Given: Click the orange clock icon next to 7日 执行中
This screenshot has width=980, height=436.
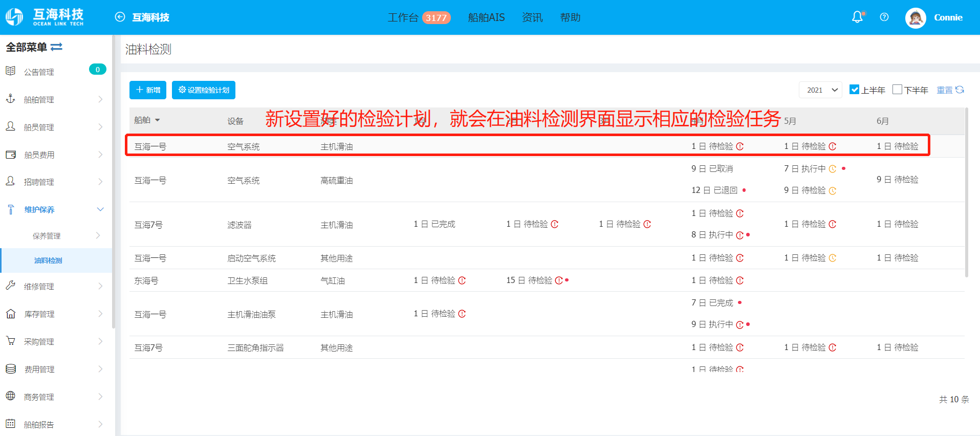Looking at the screenshot, I should pyautogui.click(x=832, y=169).
